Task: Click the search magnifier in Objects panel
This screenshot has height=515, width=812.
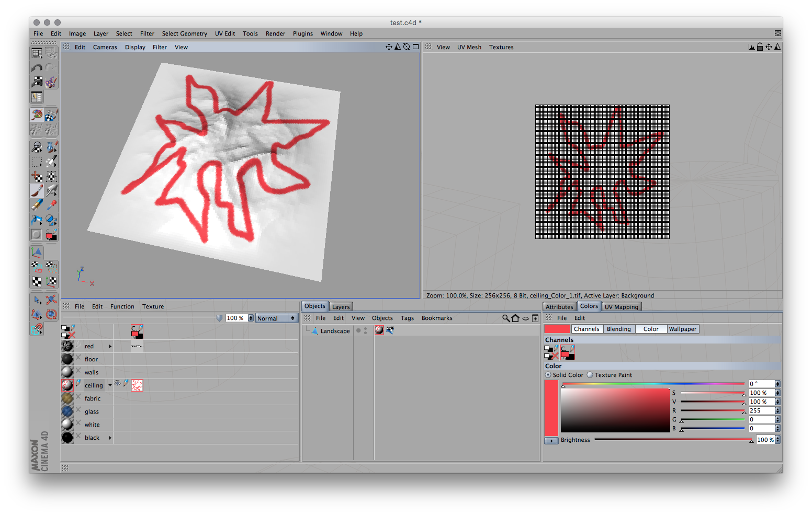Action: click(505, 318)
